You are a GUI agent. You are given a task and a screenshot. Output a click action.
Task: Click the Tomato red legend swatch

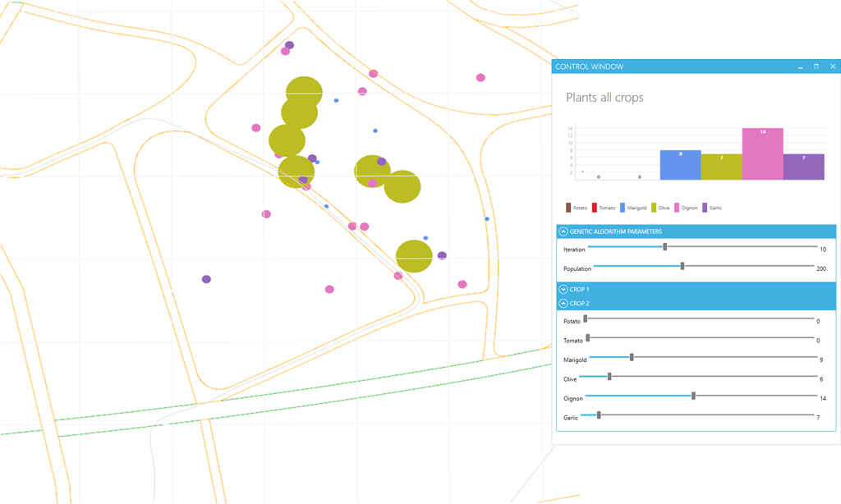click(595, 208)
